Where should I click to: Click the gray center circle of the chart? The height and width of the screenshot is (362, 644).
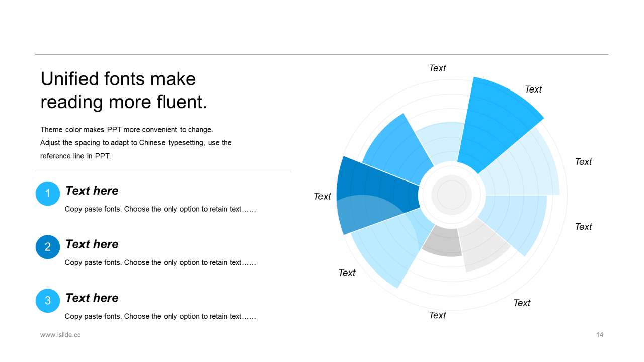(451, 195)
